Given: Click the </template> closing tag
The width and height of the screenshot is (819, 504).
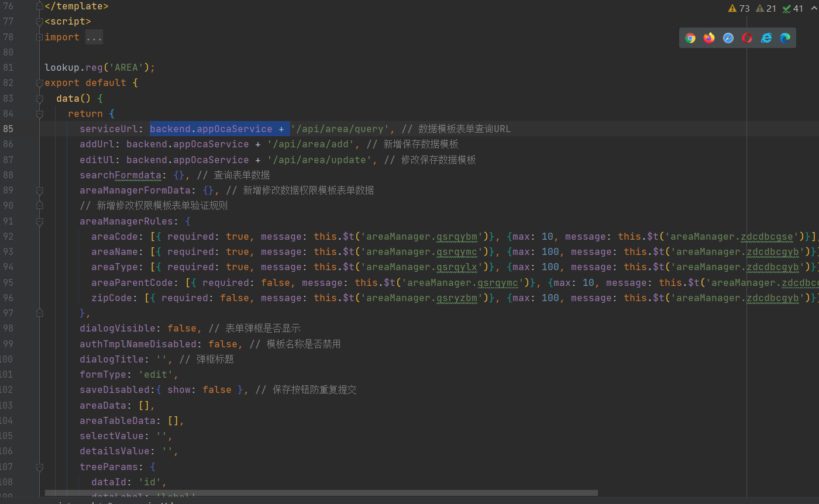Looking at the screenshot, I should click(77, 6).
